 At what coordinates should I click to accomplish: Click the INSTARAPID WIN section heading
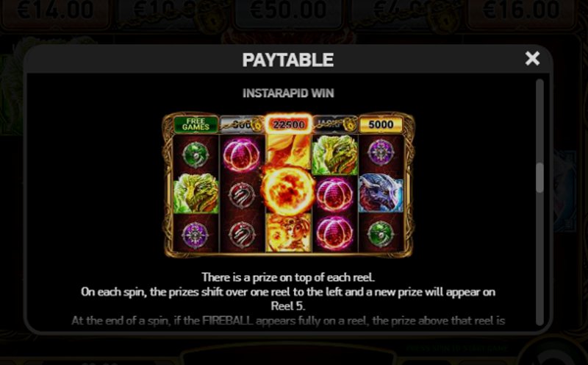click(x=288, y=93)
